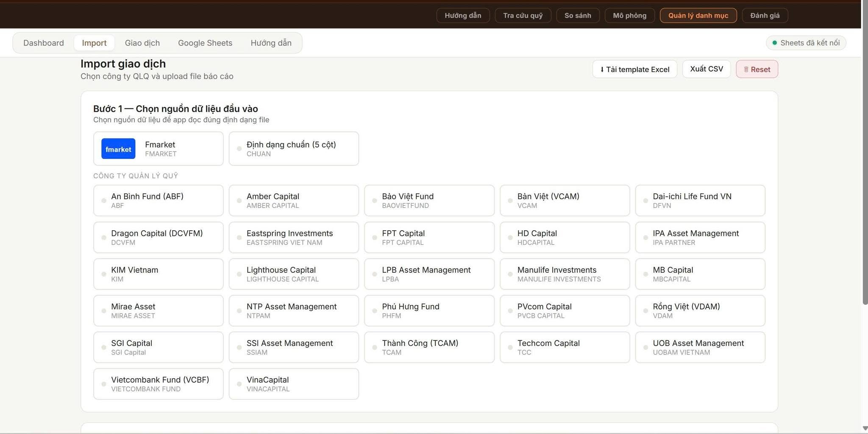
Task: Click the red Reset button
Action: pos(757,69)
